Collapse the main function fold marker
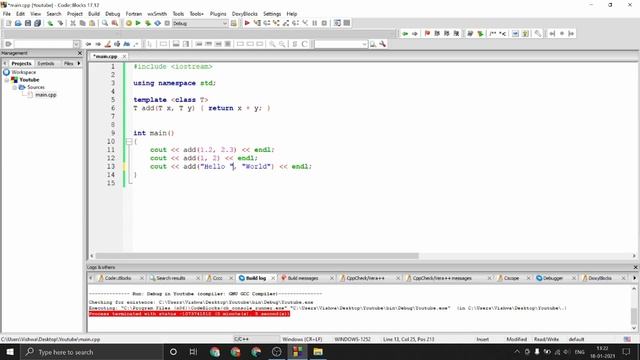The height and width of the screenshot is (360, 640). [129, 141]
